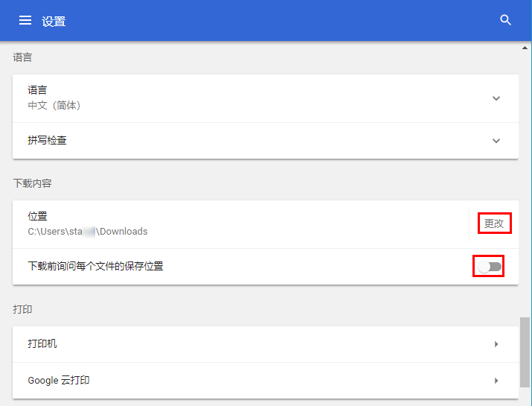The height and width of the screenshot is (406, 532).
Task: Click the search settings magnifier icon
Action: [506, 21]
